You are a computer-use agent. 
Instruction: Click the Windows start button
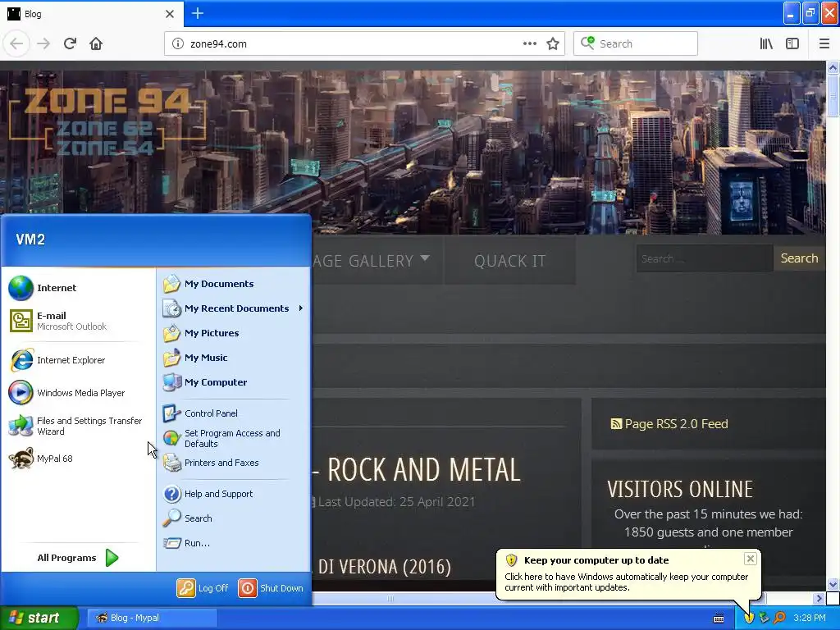pyautogui.click(x=39, y=618)
